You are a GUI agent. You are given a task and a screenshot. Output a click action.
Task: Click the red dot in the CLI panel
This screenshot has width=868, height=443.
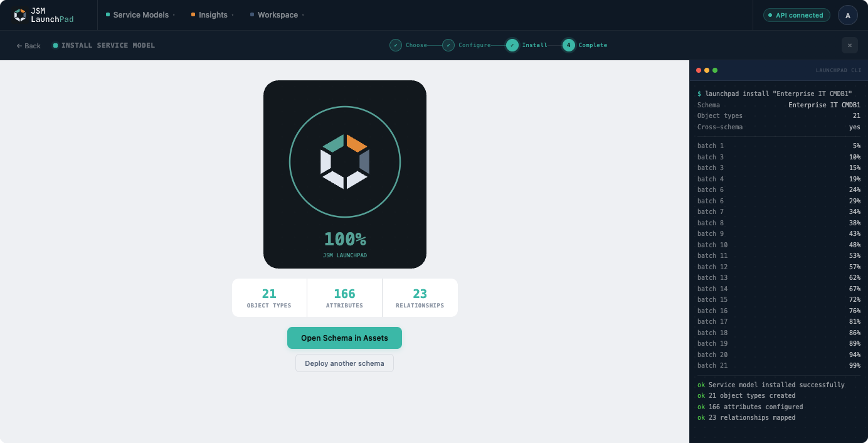(x=698, y=70)
